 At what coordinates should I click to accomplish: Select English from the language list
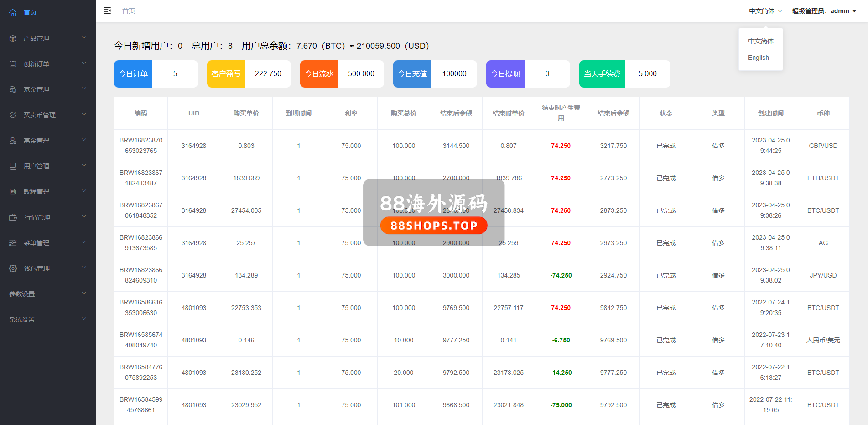[x=758, y=58]
